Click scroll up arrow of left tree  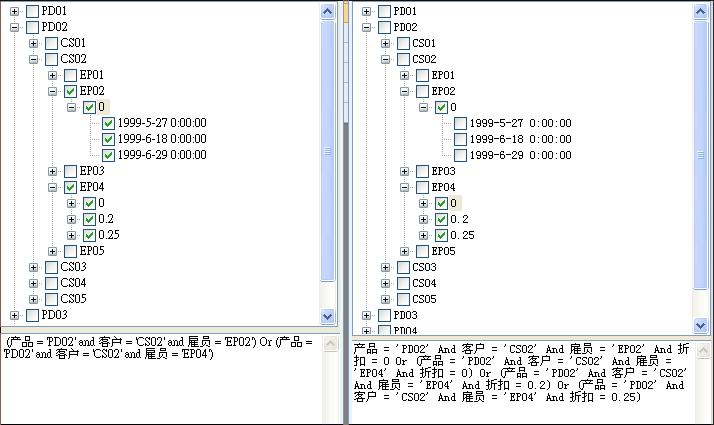(x=327, y=11)
